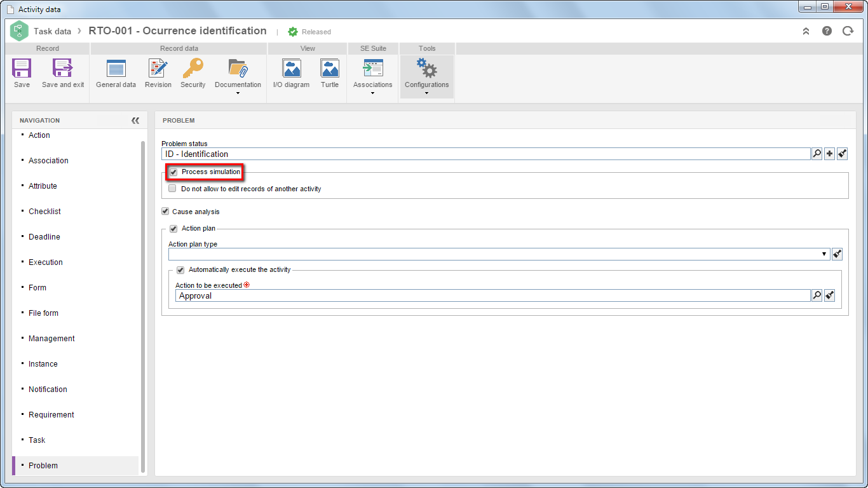Open the Configurations gears icon
This screenshot has width=868, height=488.
[426, 69]
